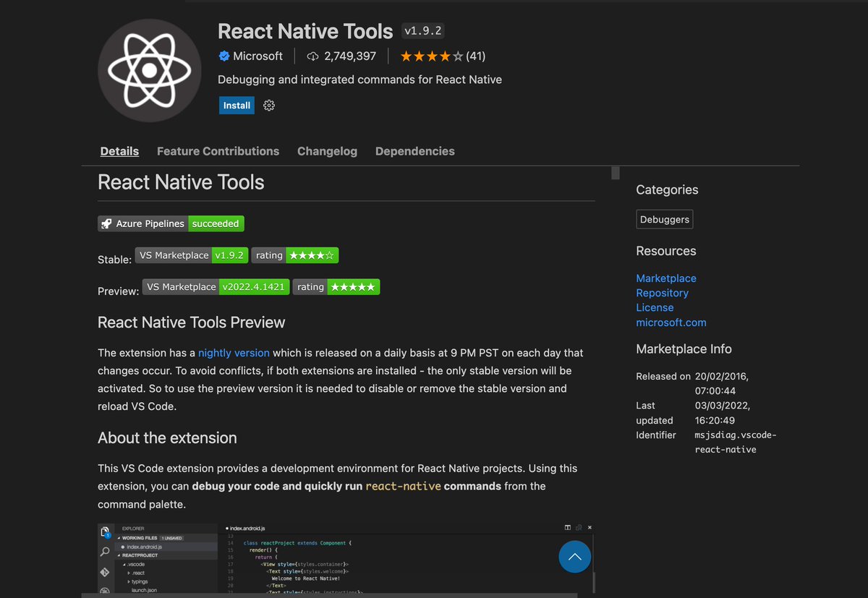Click Stable VS Marketplace v1.9.2 badge

tap(192, 255)
